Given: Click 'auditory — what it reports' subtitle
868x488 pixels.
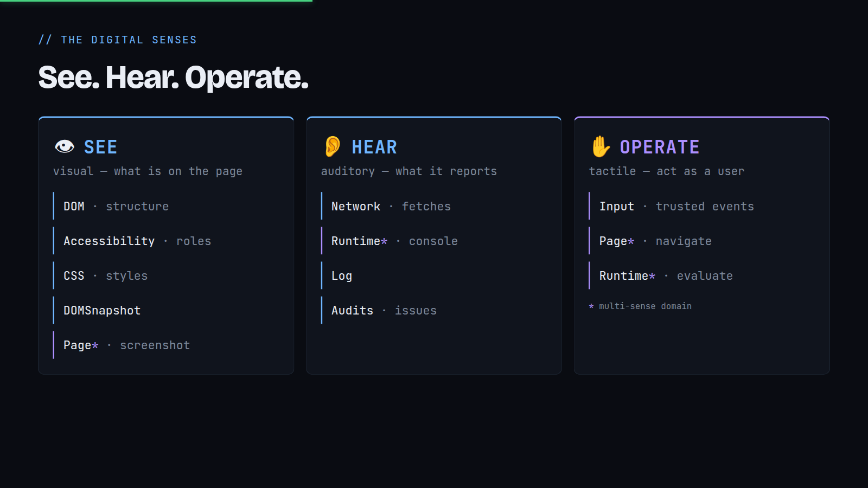Looking at the screenshot, I should [409, 171].
